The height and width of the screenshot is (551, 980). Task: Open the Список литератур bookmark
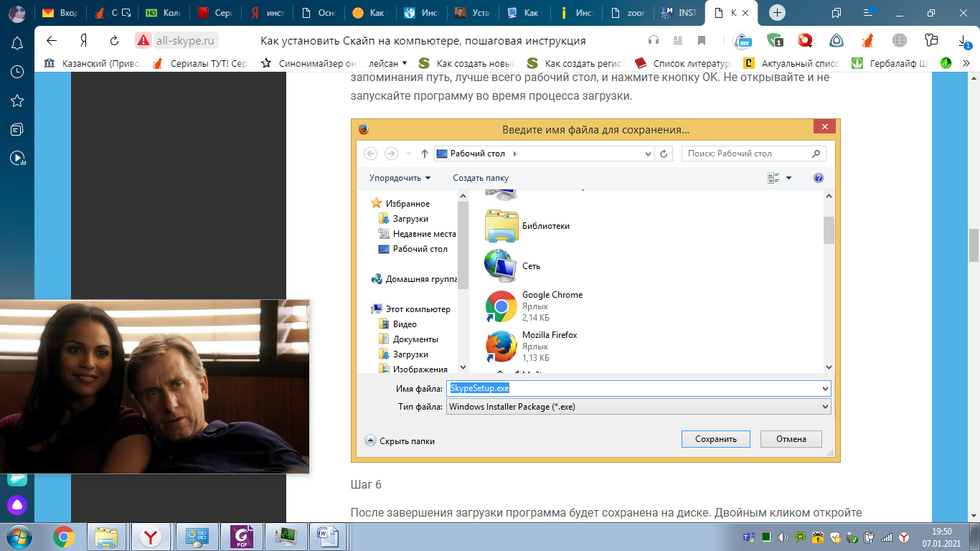pos(682,63)
